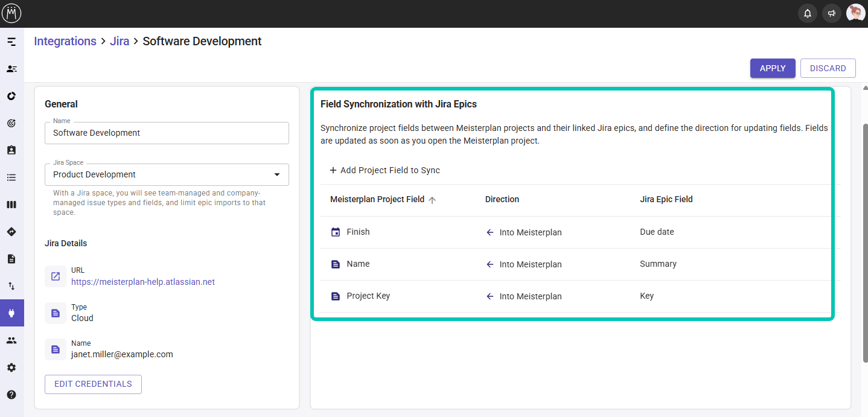The height and width of the screenshot is (417, 868).
Task: Click the document icon in Project Key row
Action: 336,296
